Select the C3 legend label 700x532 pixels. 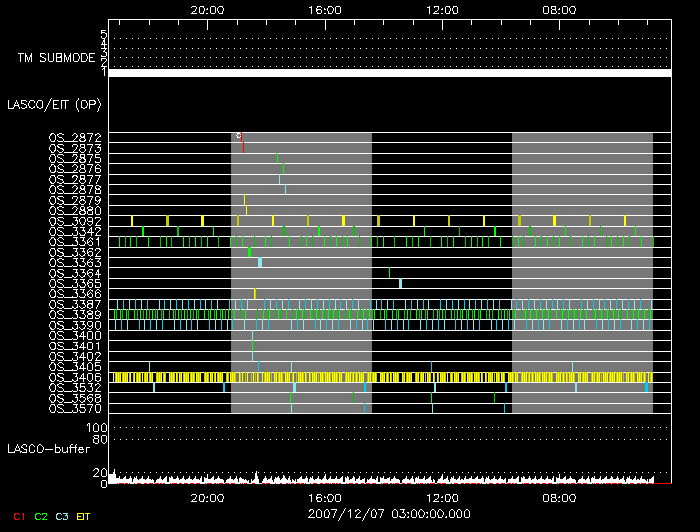coord(62,516)
